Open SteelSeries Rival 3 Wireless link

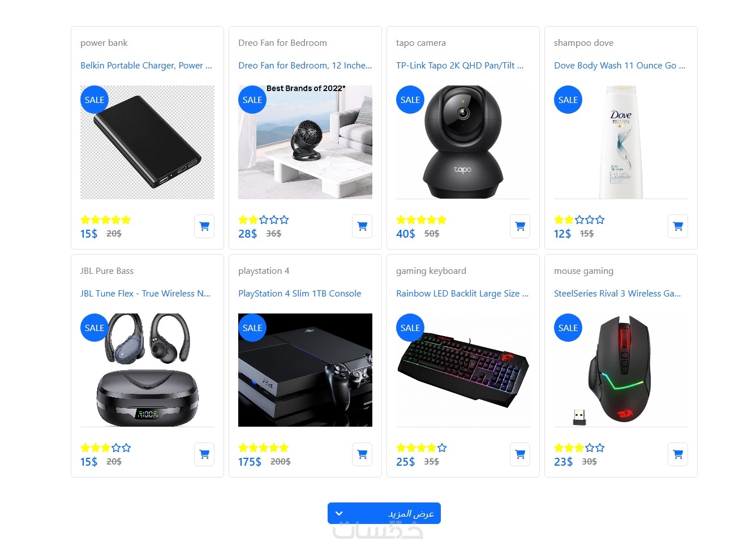pyautogui.click(x=617, y=294)
